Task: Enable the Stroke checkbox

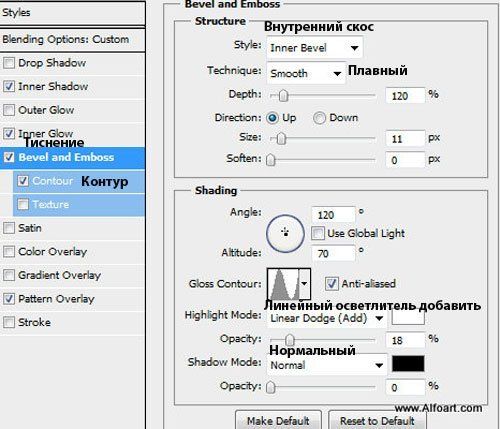Action: [9, 322]
